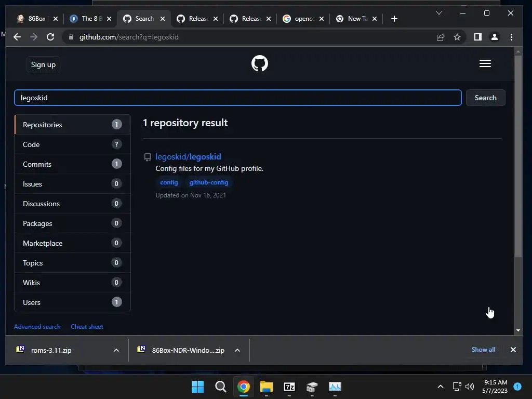The height and width of the screenshot is (399, 532).
Task: Click the config topic tag
Action: tap(169, 182)
